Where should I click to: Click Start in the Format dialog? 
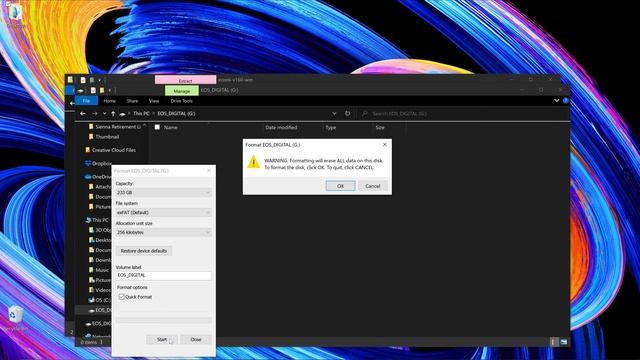point(162,340)
